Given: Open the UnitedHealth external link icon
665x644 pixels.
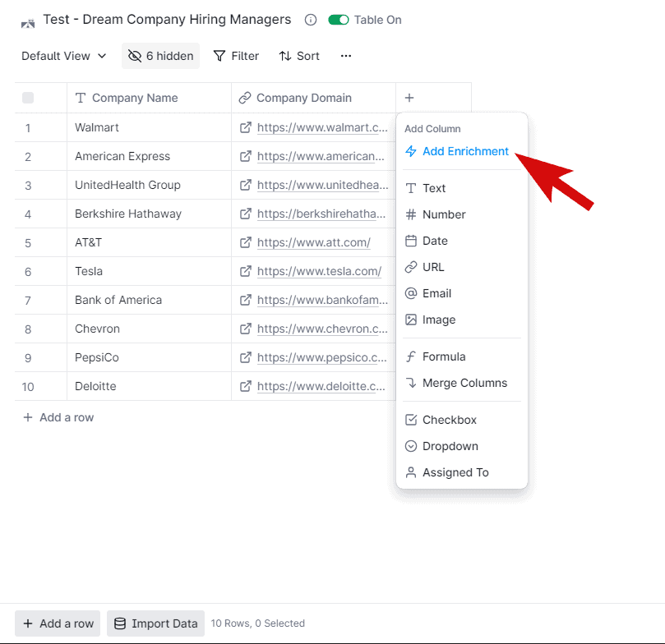Looking at the screenshot, I should (246, 185).
